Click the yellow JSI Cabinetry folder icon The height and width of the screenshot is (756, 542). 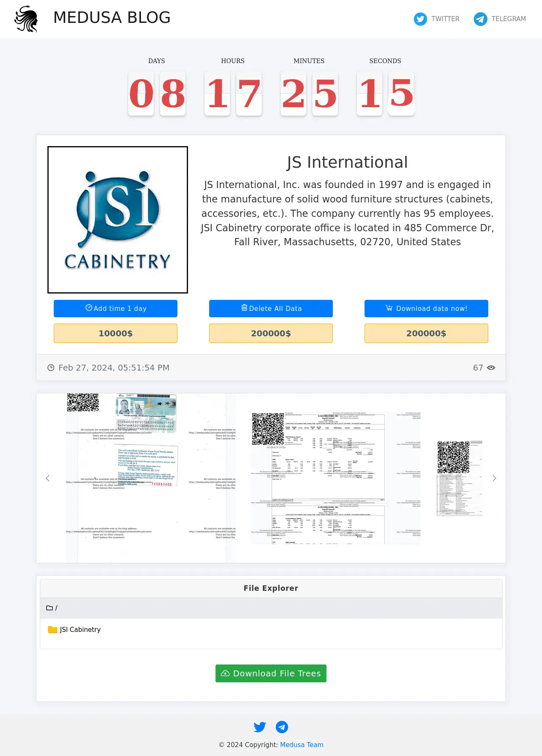coord(53,630)
